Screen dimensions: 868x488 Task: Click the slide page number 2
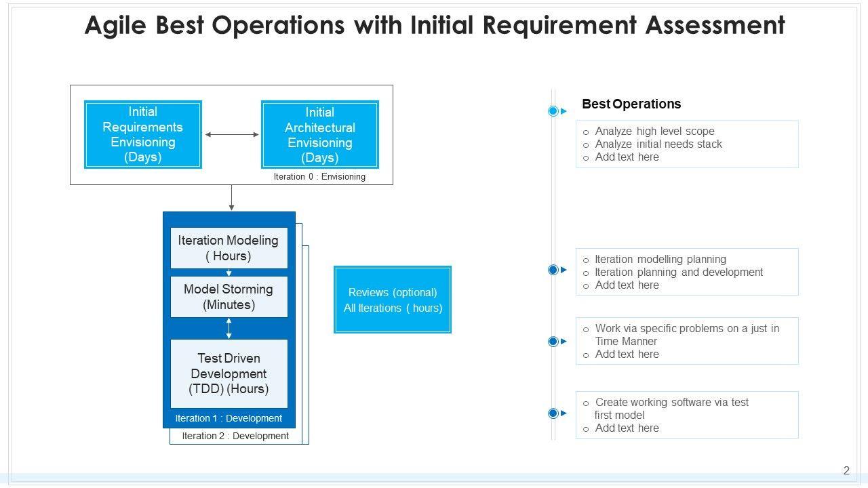coord(846,470)
